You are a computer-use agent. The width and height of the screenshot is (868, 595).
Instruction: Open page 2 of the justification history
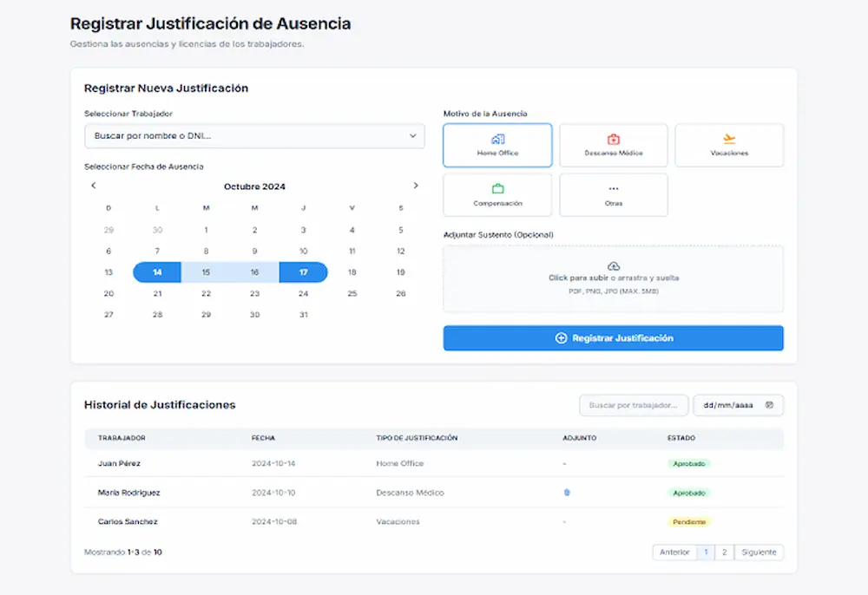[724, 552]
